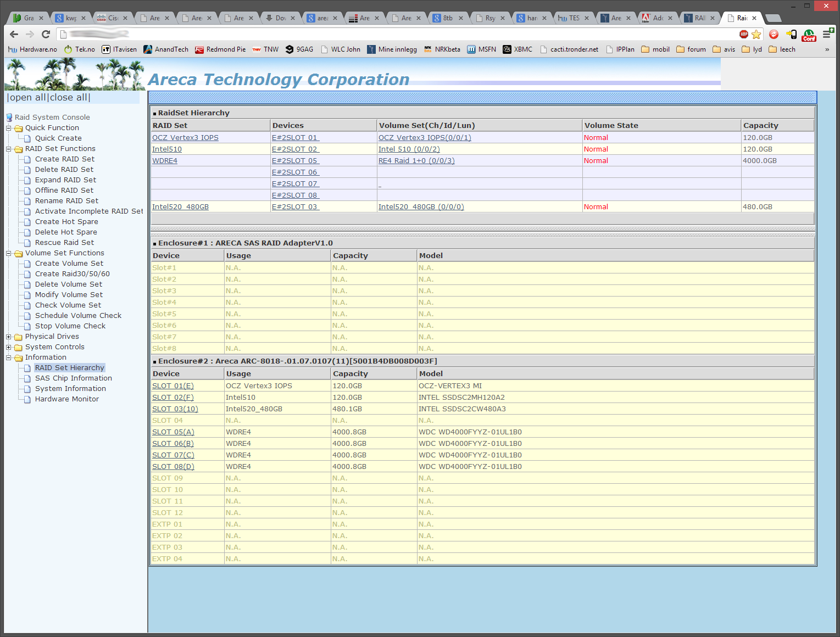The width and height of the screenshot is (840, 637).
Task: Collapse the Quick Function tree node
Action: point(8,128)
